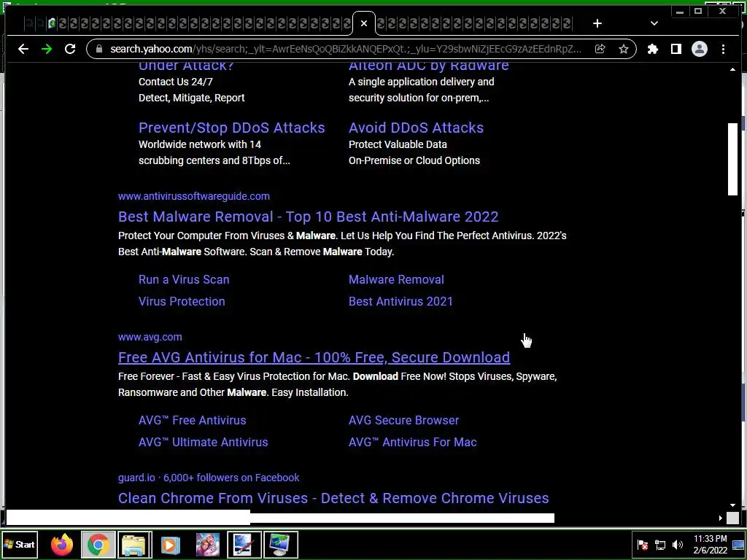Close the active browser tab
Viewport: 747px width, 560px height.
[364, 23]
